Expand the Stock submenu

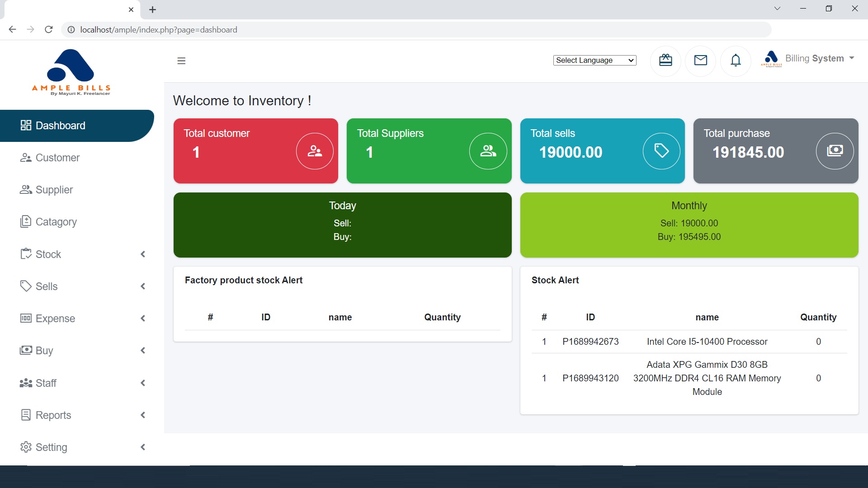(x=84, y=254)
